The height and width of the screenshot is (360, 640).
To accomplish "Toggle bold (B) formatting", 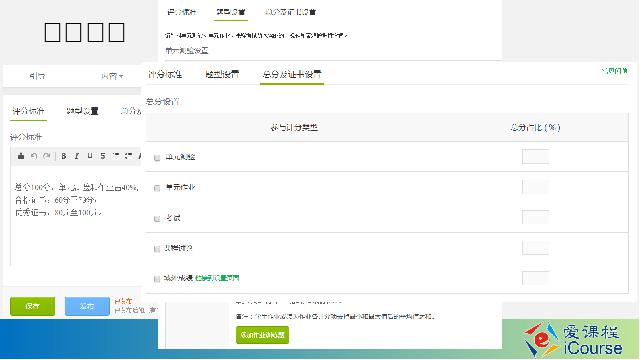I will tap(64, 156).
